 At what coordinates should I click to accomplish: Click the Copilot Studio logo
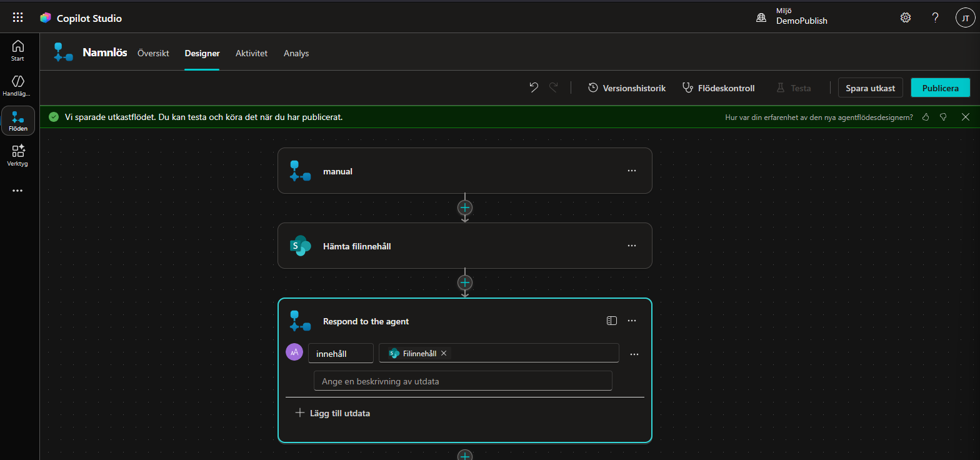coord(45,18)
